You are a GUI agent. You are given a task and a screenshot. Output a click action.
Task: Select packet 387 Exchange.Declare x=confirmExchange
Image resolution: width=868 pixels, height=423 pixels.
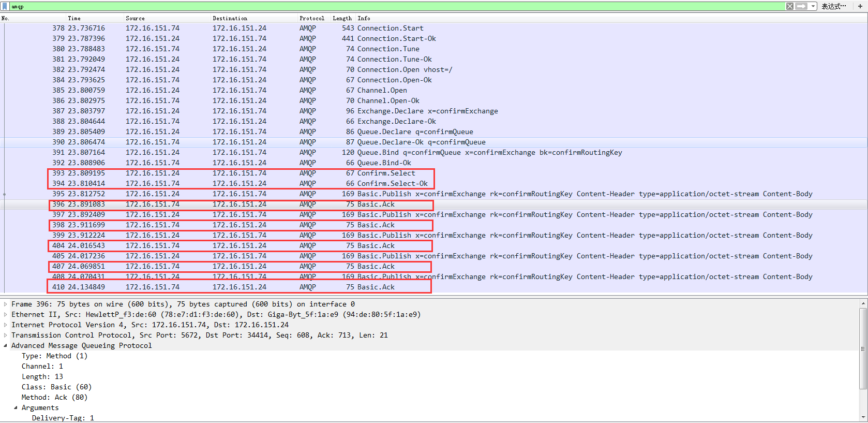tap(433, 111)
